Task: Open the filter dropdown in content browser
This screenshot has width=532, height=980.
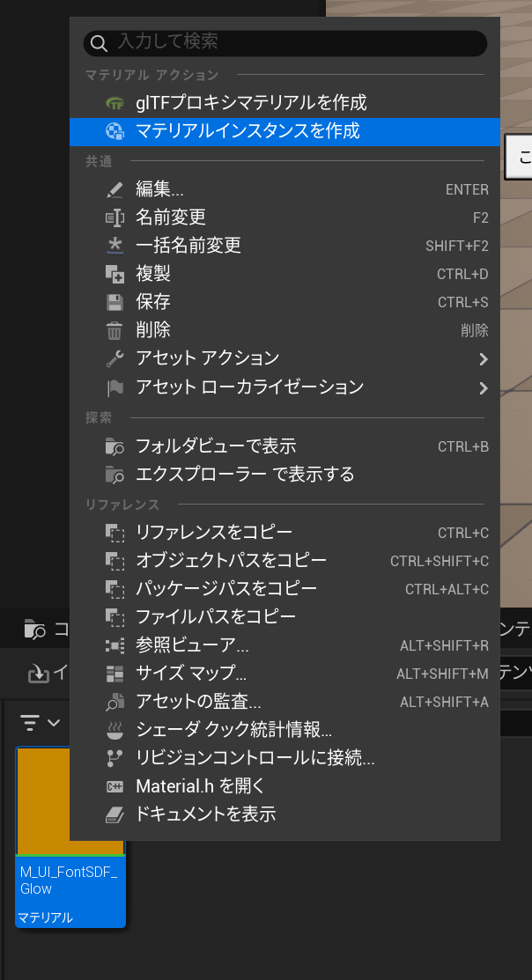Action: (x=40, y=723)
